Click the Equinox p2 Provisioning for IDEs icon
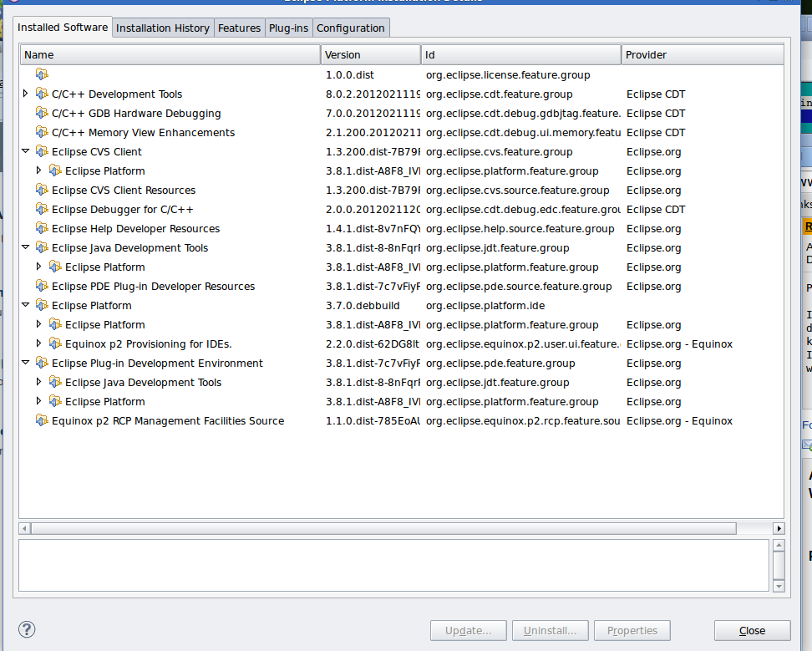Image resolution: width=812 pixels, height=651 pixels. [55, 343]
